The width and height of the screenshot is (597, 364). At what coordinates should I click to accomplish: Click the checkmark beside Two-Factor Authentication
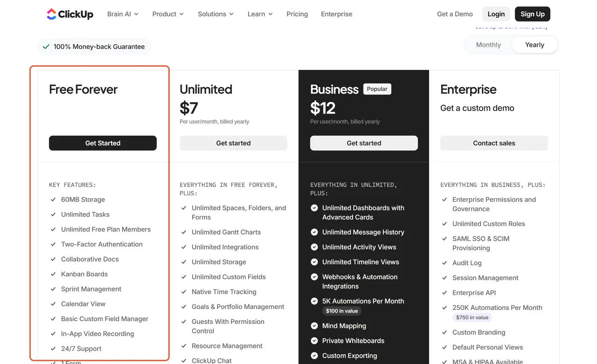point(53,244)
